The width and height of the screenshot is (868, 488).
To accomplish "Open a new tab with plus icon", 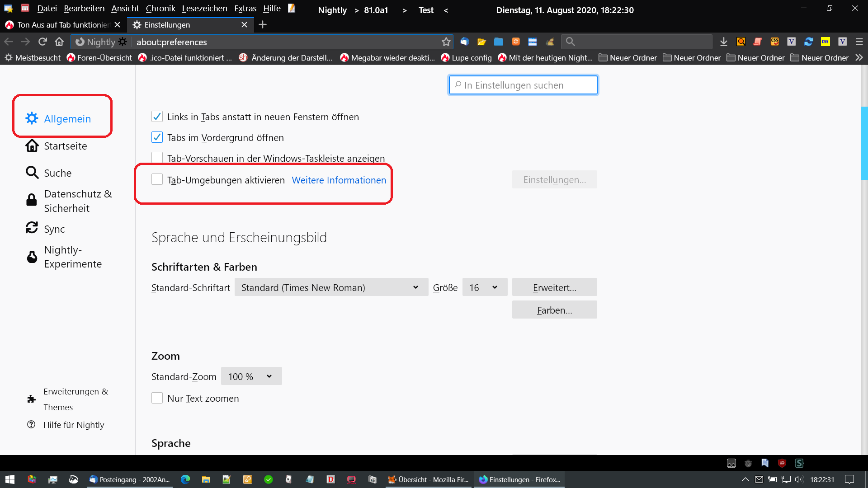I will click(263, 24).
